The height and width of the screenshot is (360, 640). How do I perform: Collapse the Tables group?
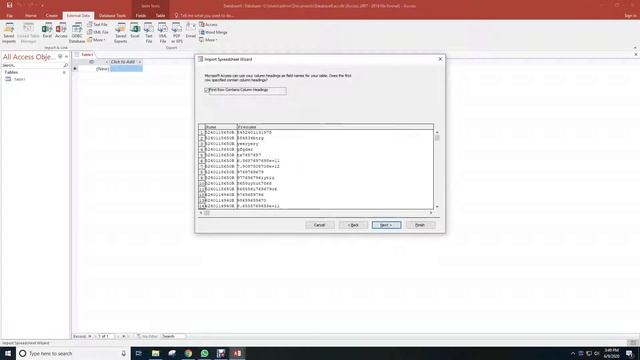tap(64, 72)
